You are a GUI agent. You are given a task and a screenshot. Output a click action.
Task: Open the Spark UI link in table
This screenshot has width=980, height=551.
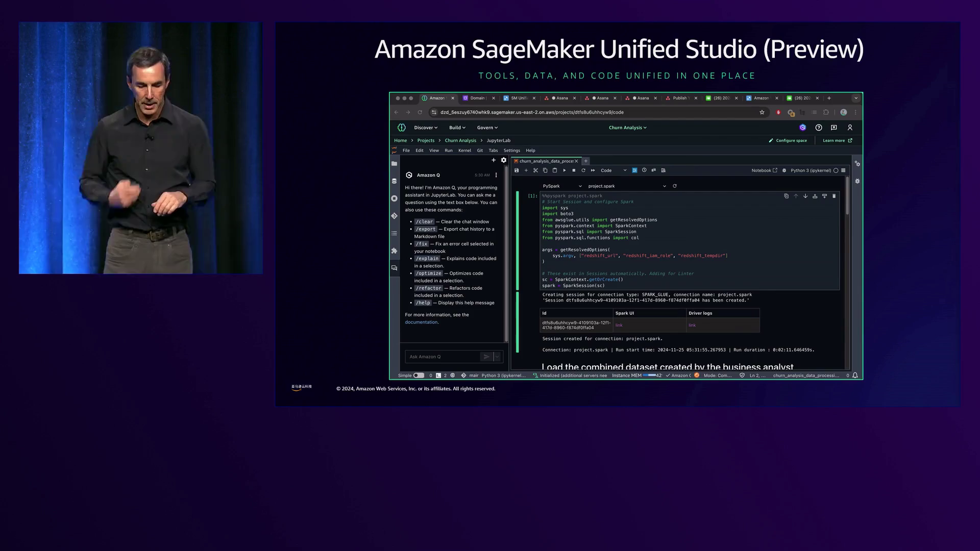click(619, 325)
